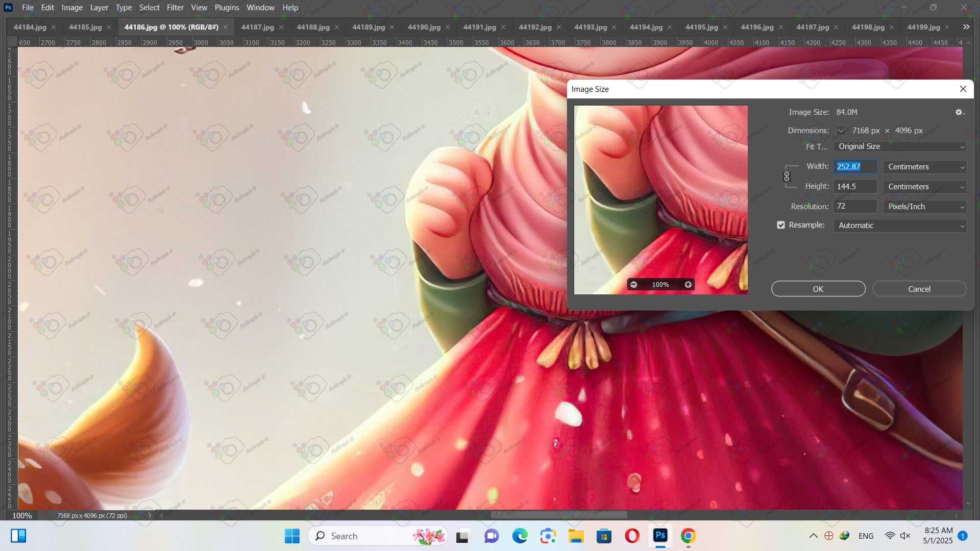Open the widgets panel icon

point(18,536)
